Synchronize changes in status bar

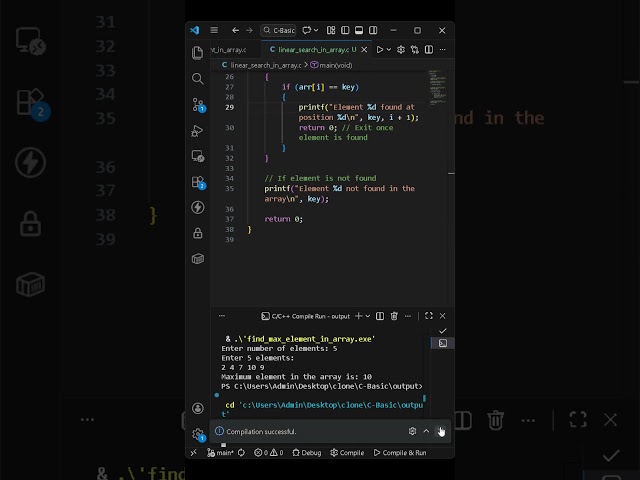[x=242, y=453]
